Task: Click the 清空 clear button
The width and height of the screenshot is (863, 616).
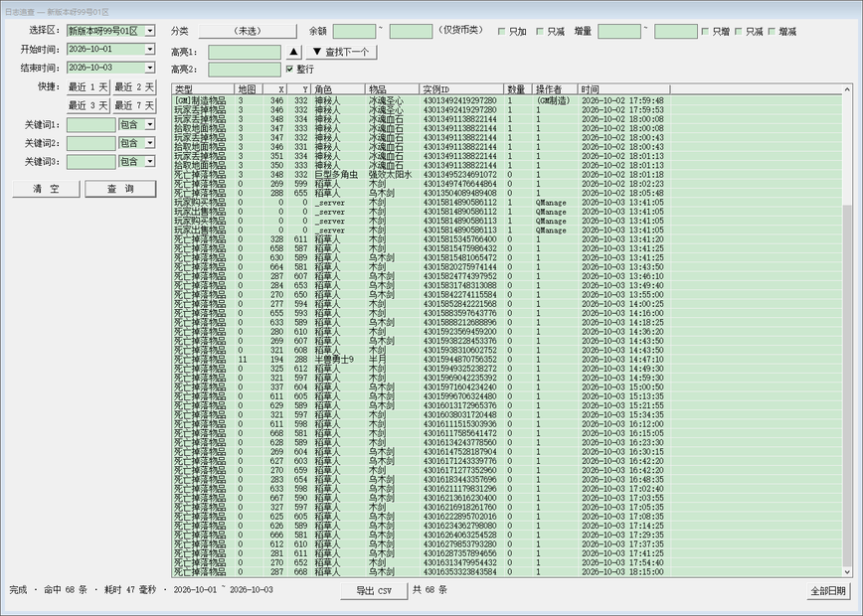Action: (46, 189)
